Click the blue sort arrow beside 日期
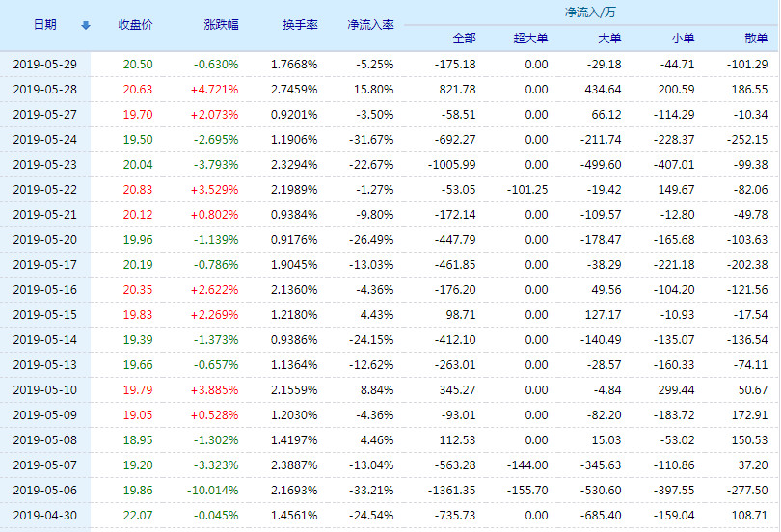Viewport: 781px width, 532px height. [86, 25]
